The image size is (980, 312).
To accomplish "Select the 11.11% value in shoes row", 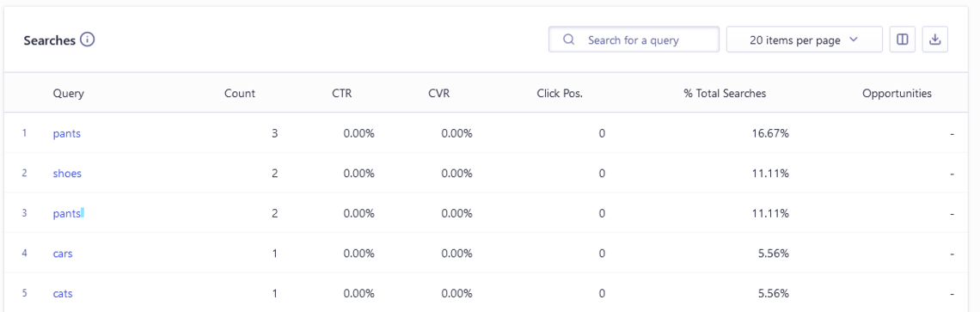I will tap(771, 174).
